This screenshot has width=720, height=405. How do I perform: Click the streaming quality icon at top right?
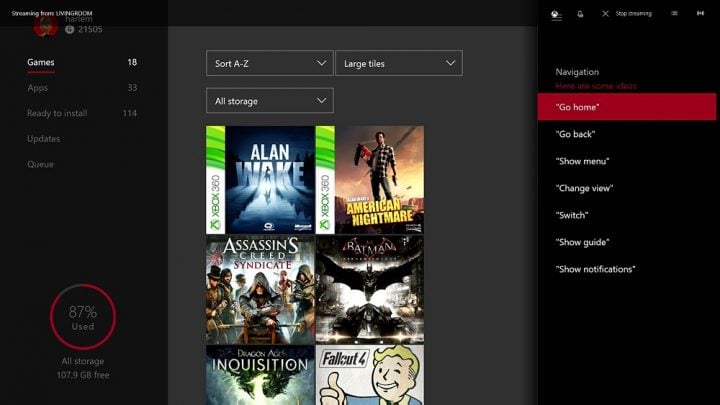click(700, 13)
